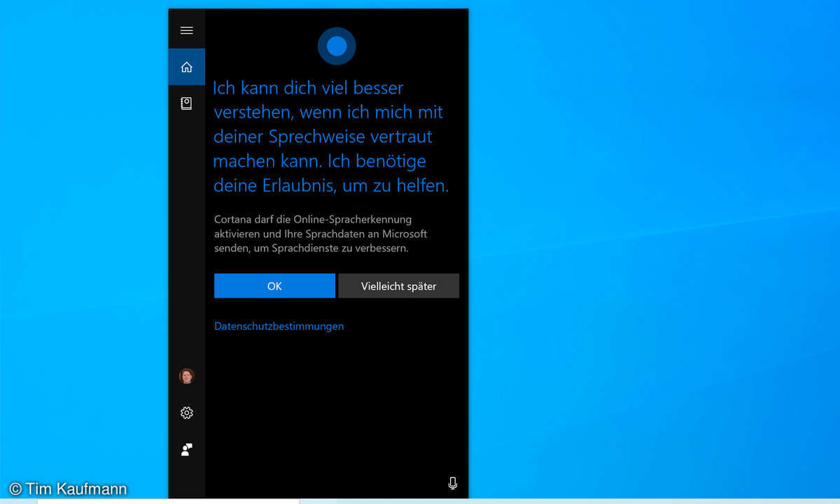Viewport: 840px width, 504px height.
Task: Choose Vielleicht später button
Action: [398, 286]
